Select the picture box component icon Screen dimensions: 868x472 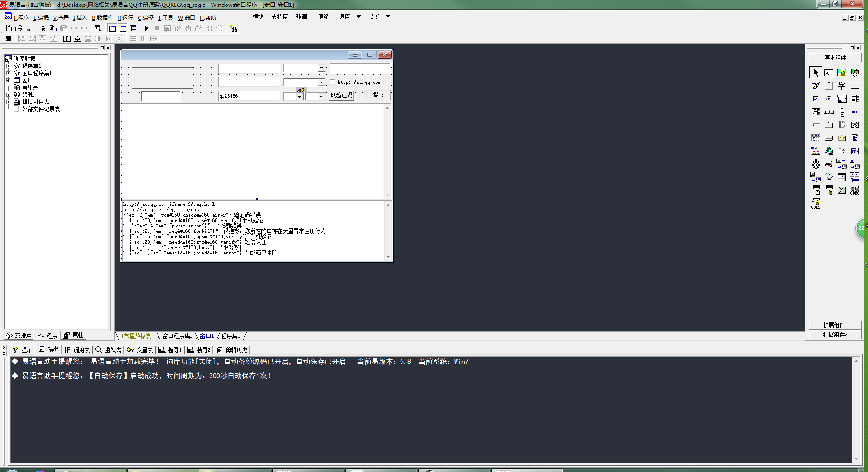(x=841, y=73)
